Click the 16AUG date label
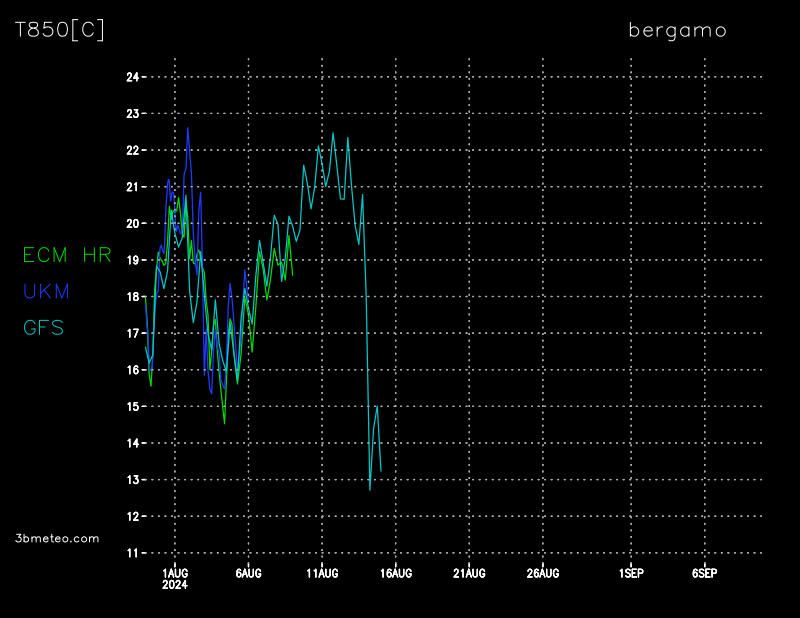The height and width of the screenshot is (618, 800). click(x=395, y=573)
